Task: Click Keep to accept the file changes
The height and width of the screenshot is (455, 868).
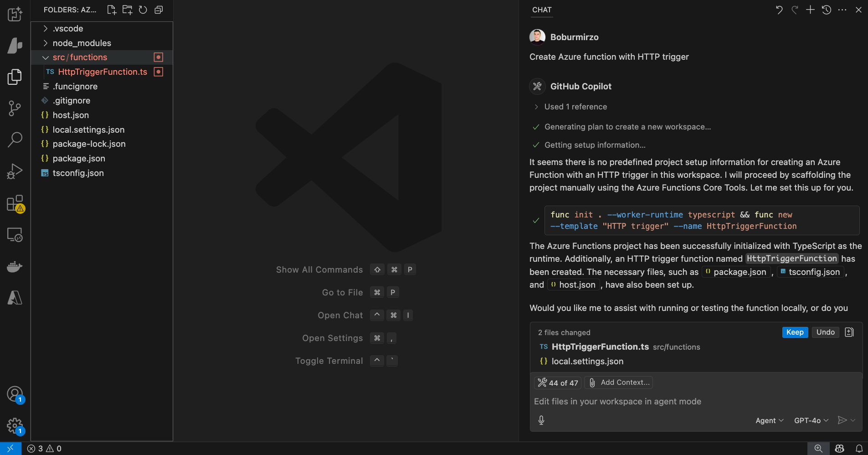Action: (795, 332)
